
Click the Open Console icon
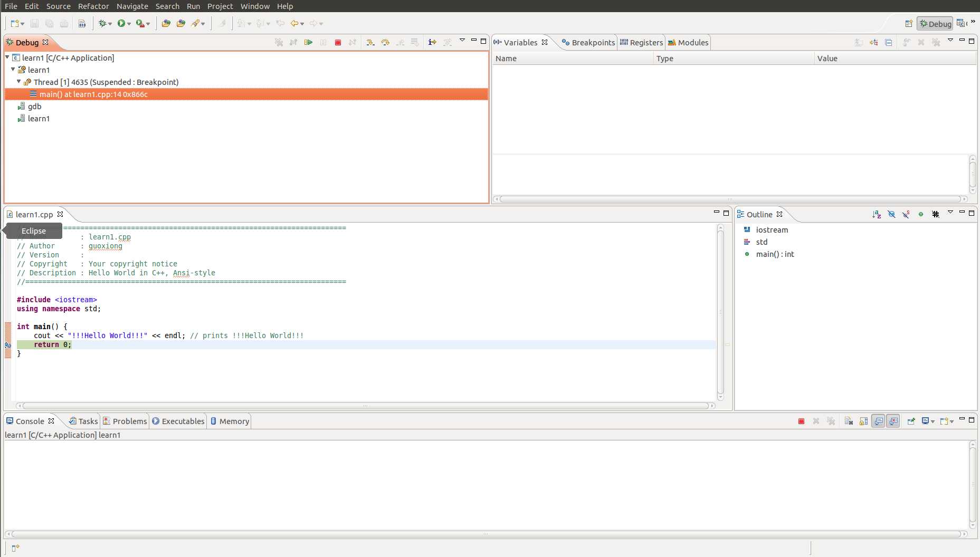click(944, 421)
